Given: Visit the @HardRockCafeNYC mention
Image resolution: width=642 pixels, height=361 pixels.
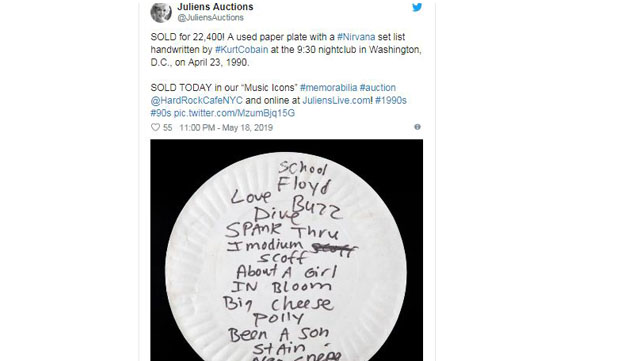Looking at the screenshot, I should [x=197, y=100].
